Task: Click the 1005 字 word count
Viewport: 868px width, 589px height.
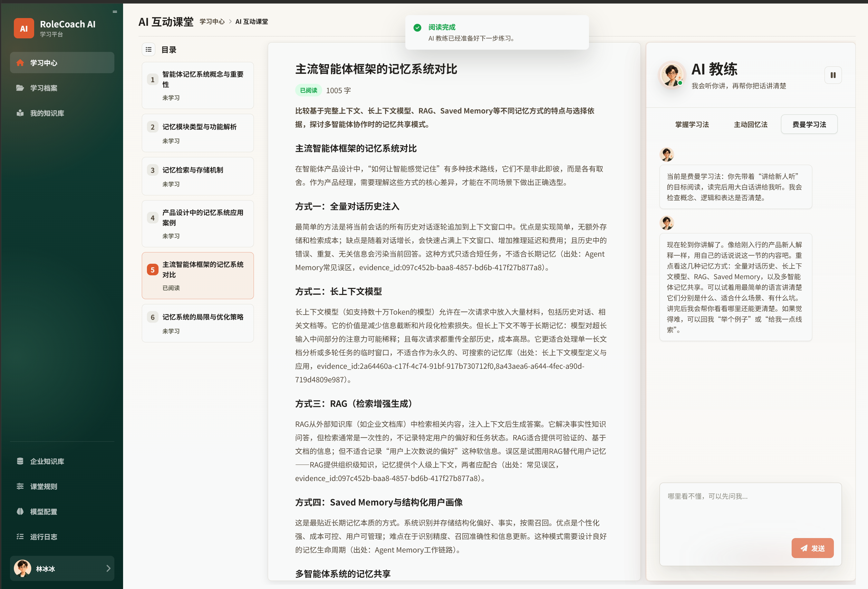Action: [x=338, y=91]
